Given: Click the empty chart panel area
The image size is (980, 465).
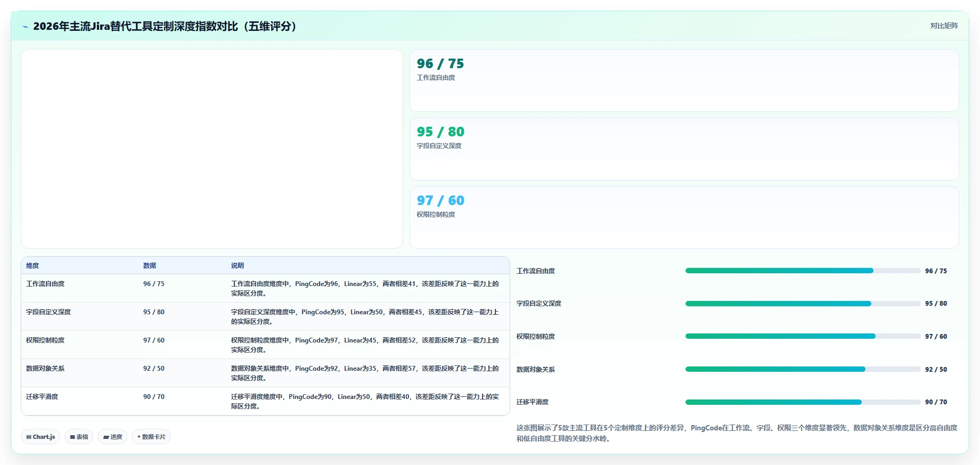Looking at the screenshot, I should [x=212, y=149].
